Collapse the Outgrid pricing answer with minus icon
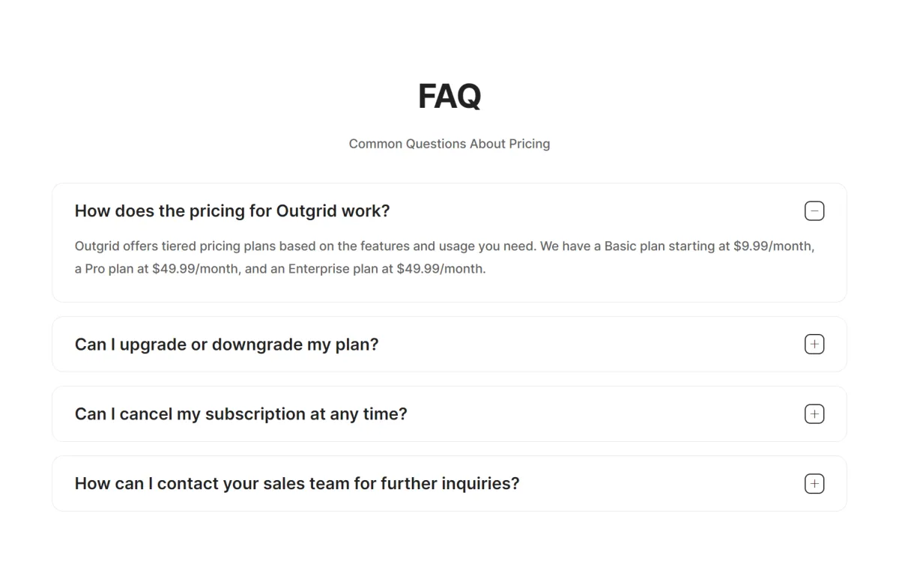This screenshot has width=899, height=588. click(814, 211)
